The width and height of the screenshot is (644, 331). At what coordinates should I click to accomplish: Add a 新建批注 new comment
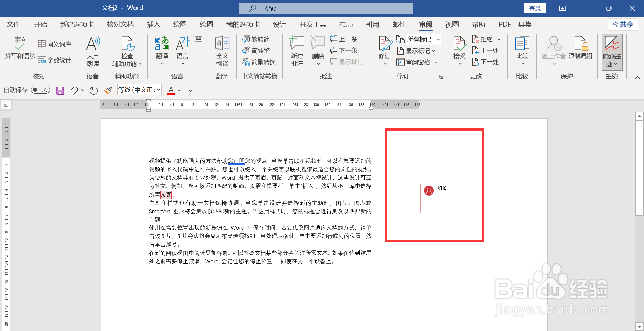pos(297,51)
